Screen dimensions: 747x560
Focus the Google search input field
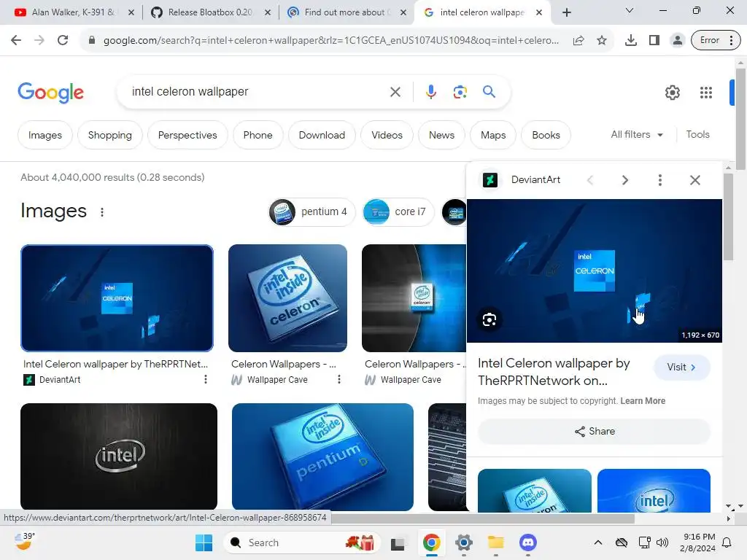click(x=258, y=91)
